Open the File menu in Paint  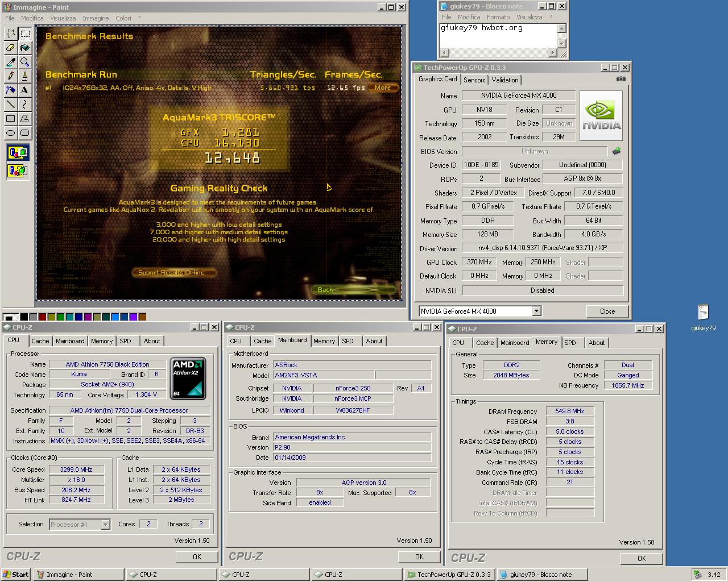pos(10,18)
